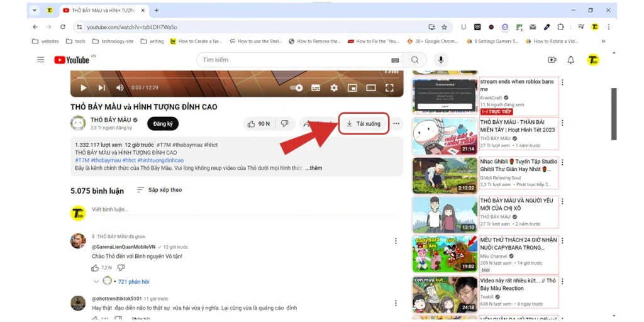Open THỎ BẢY MÀU channel avatar
The height and width of the screenshot is (322, 644).
[78, 123]
